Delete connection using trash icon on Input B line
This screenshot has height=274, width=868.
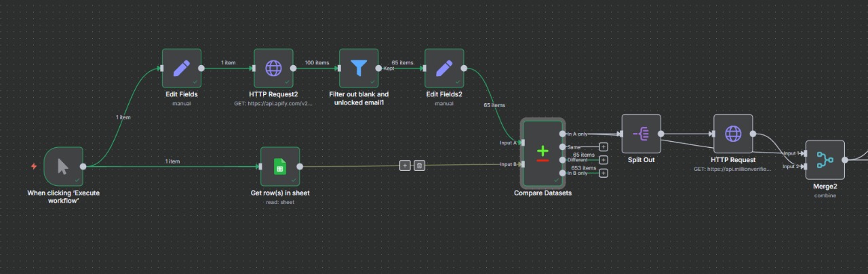420,165
